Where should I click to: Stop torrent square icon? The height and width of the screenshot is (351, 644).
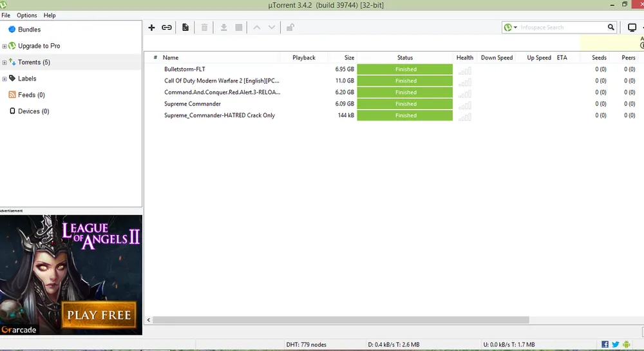pyautogui.click(x=239, y=28)
